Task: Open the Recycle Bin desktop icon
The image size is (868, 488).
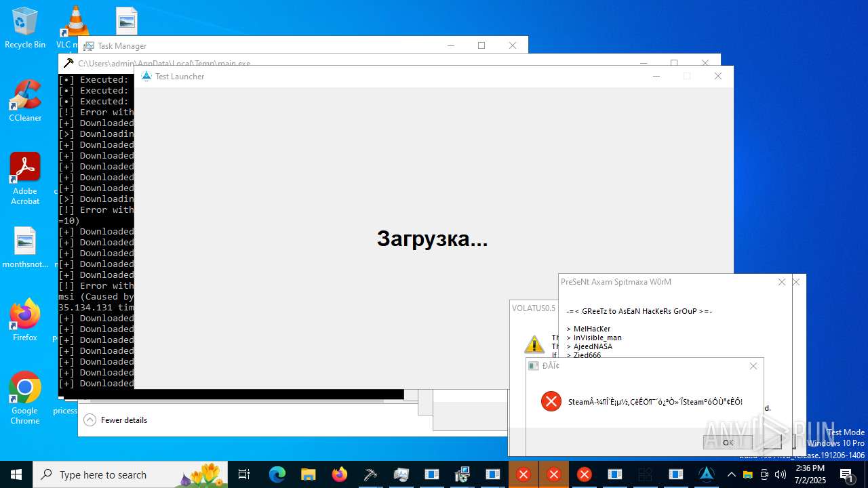Action: tap(25, 28)
